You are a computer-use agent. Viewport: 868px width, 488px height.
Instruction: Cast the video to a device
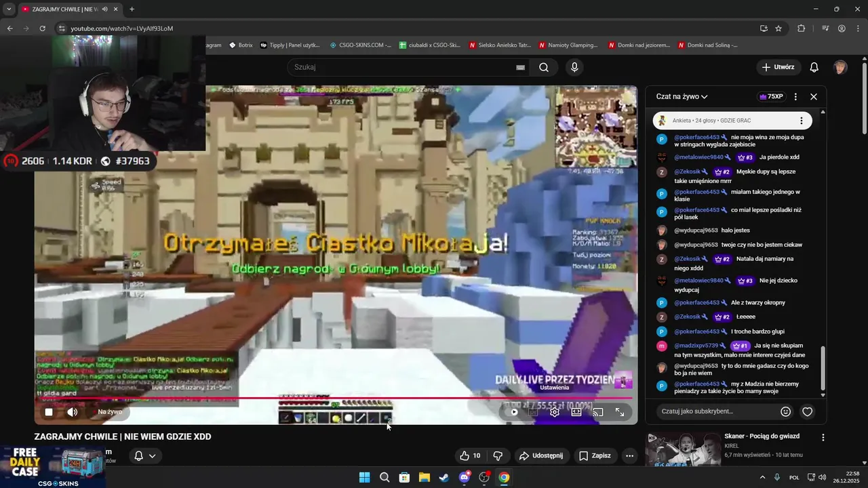click(598, 412)
